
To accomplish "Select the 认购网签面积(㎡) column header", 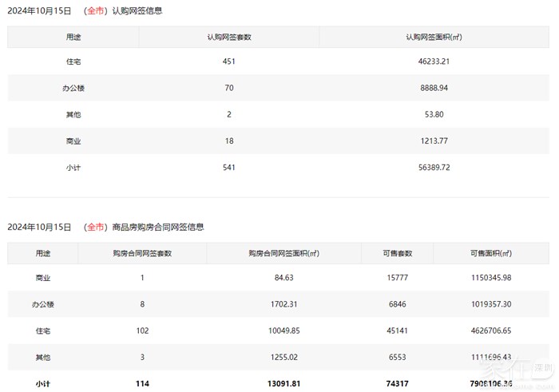I will click(x=434, y=38).
